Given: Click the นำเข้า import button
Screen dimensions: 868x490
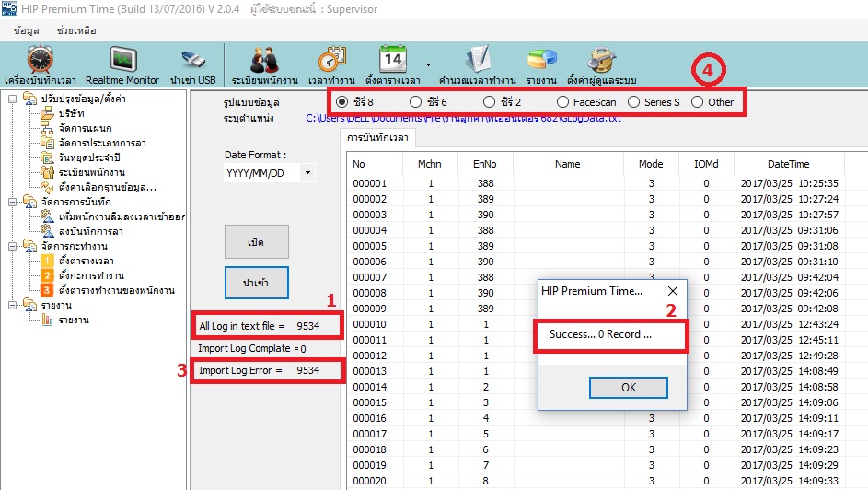Looking at the screenshot, I should [x=256, y=283].
